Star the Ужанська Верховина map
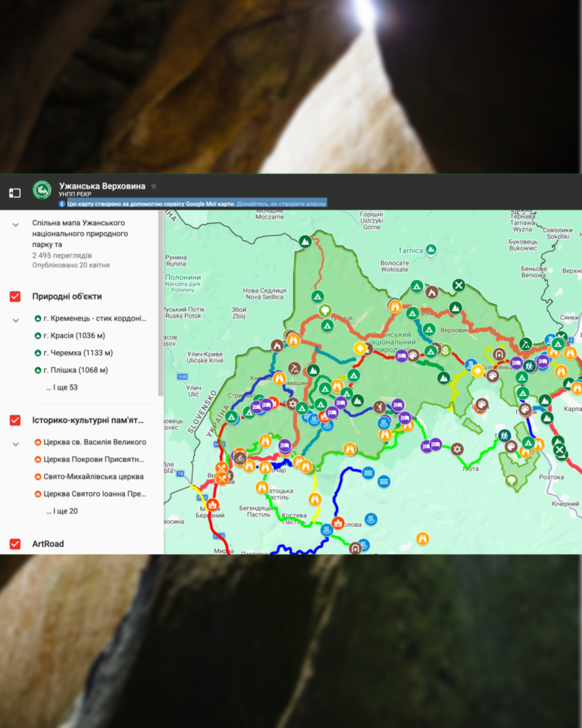The width and height of the screenshot is (582, 728). [154, 187]
